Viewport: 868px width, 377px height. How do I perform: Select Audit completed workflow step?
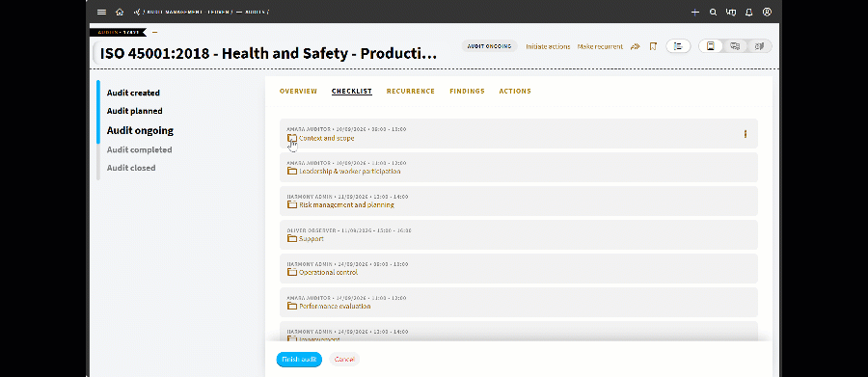click(x=140, y=149)
